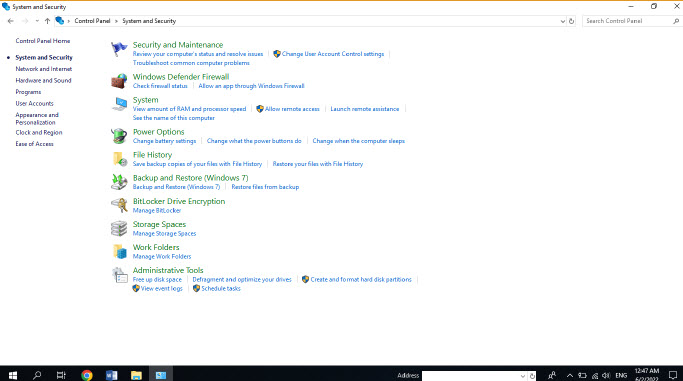This screenshot has width=683, height=381.
Task: Open the Windows Defender Firewall brick-wall icon
Action: pos(119,81)
